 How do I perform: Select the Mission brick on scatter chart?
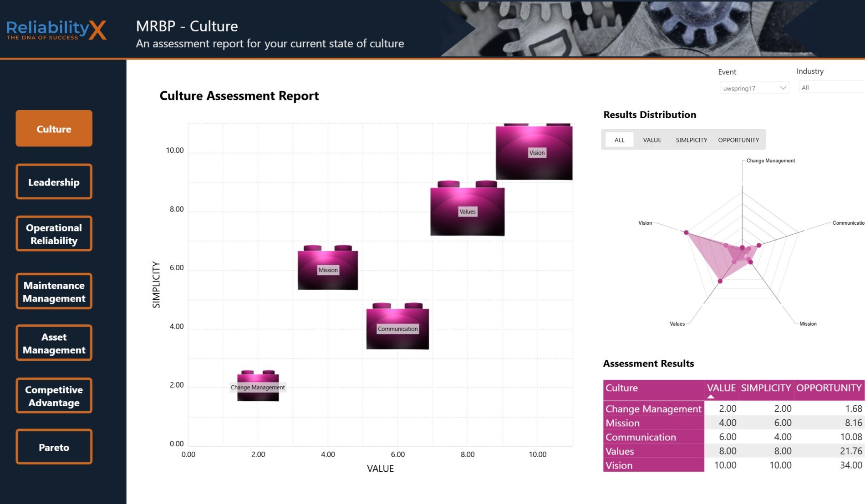[x=327, y=269]
